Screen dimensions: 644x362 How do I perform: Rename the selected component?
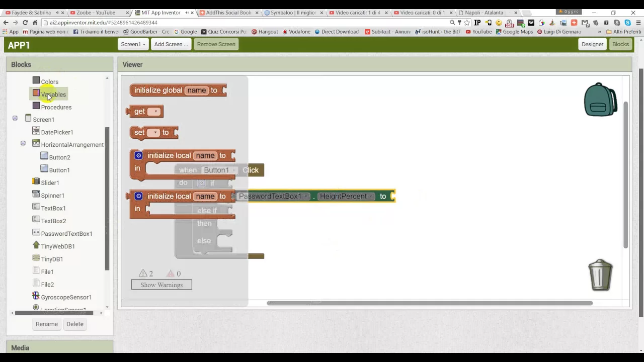47,324
